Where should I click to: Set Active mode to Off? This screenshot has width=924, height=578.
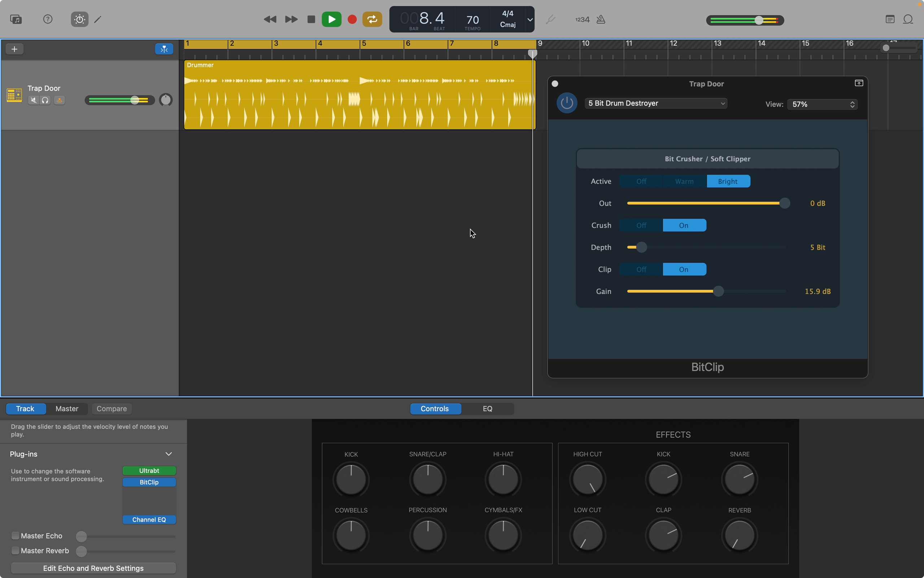tap(641, 181)
